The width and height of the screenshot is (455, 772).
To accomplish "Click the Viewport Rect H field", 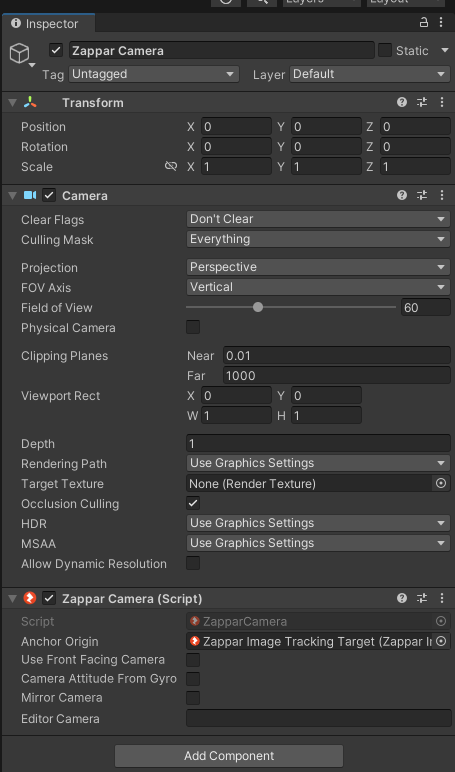I will tap(326, 416).
